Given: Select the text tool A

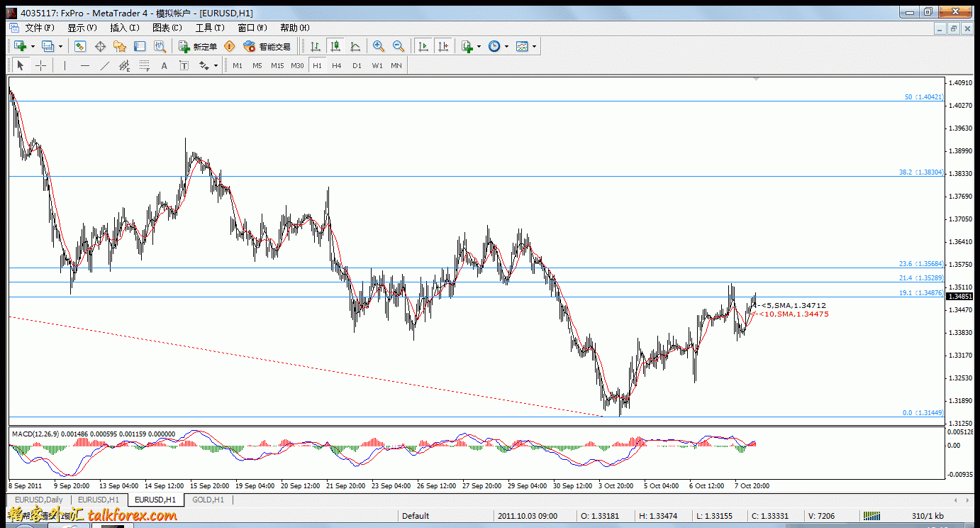Looking at the screenshot, I should [x=165, y=65].
